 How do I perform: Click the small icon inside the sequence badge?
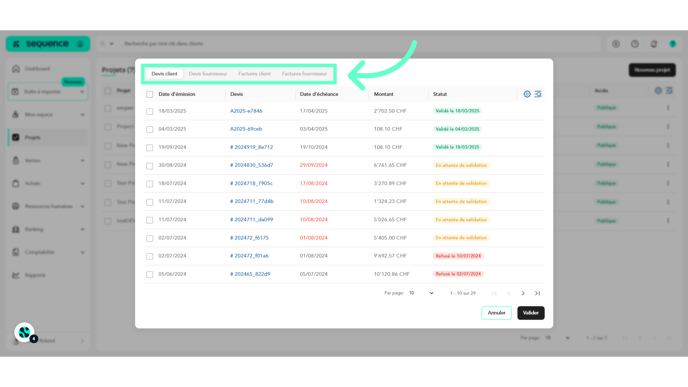click(x=80, y=44)
